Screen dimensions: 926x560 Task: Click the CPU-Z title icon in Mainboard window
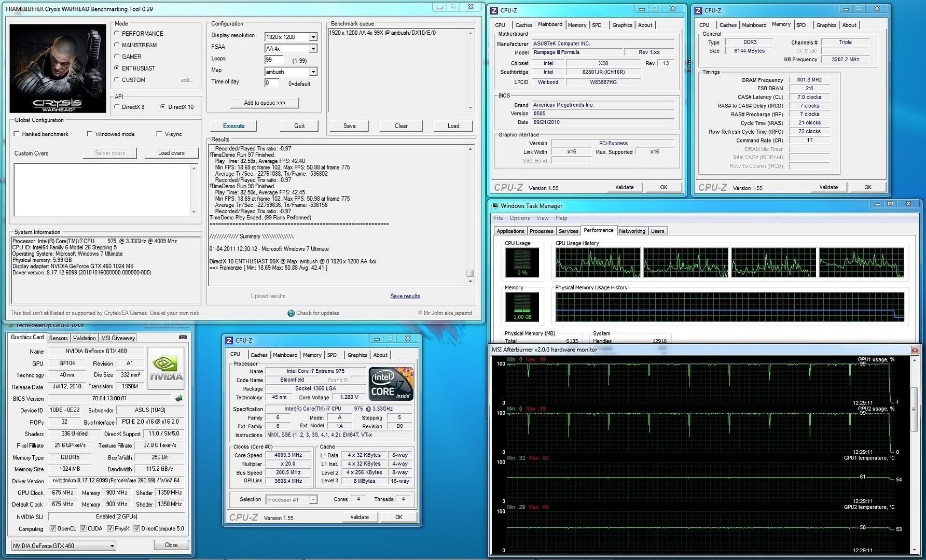pyautogui.click(x=493, y=10)
